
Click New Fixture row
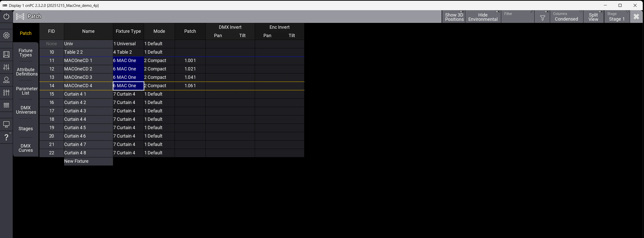point(88,161)
